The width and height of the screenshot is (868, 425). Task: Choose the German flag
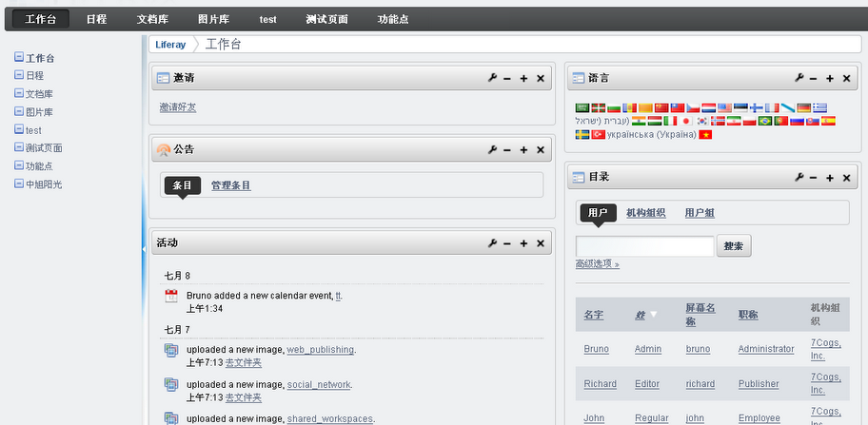tap(804, 107)
